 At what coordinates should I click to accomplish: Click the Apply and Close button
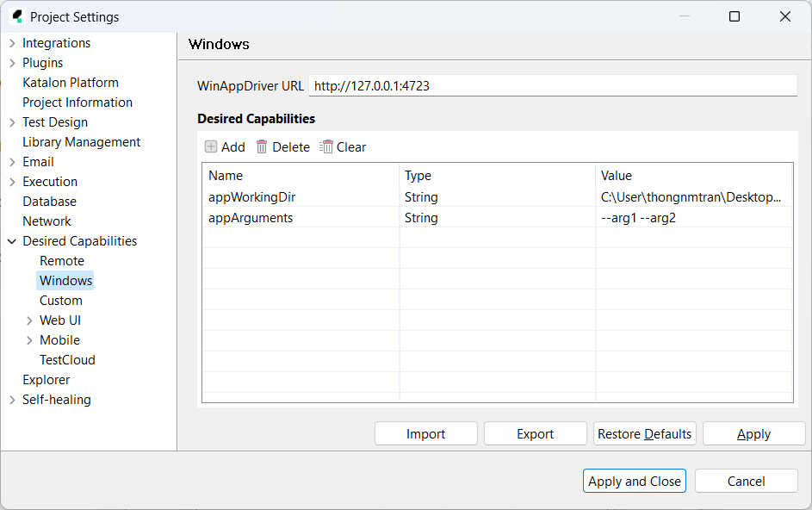coord(634,482)
